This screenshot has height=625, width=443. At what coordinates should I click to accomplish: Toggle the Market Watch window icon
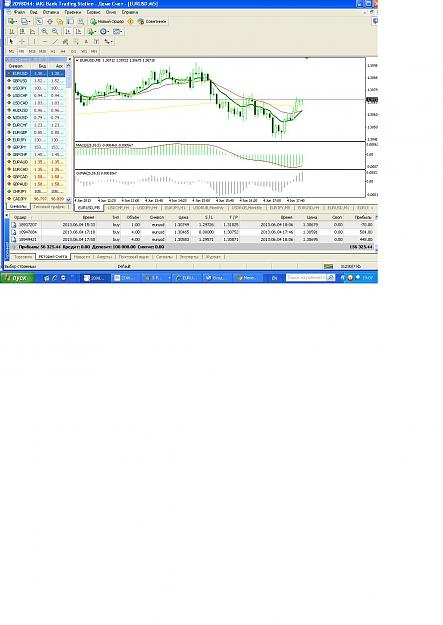[x=39, y=22]
